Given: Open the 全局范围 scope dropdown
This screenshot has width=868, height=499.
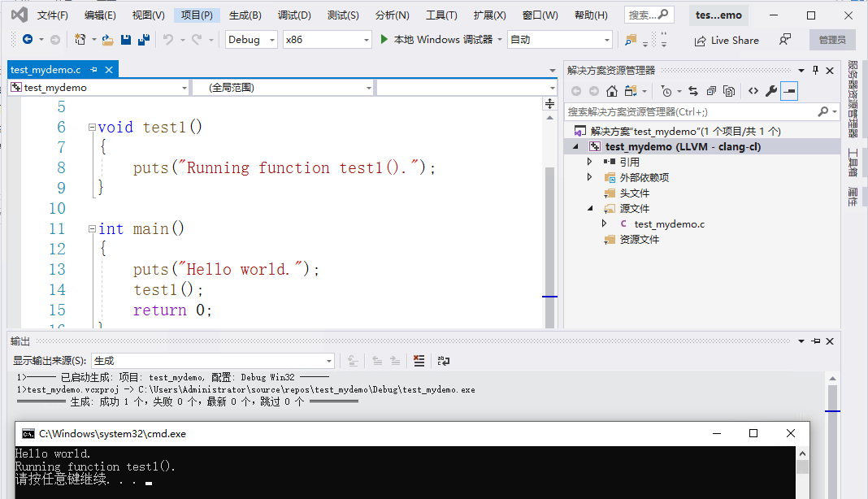Looking at the screenshot, I should pyautogui.click(x=283, y=88).
